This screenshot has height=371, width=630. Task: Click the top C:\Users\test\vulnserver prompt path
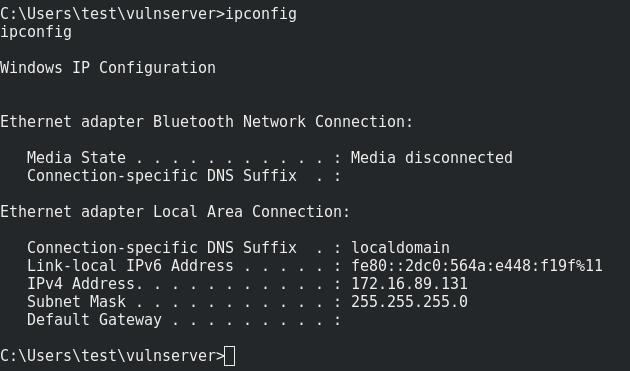[112, 14]
